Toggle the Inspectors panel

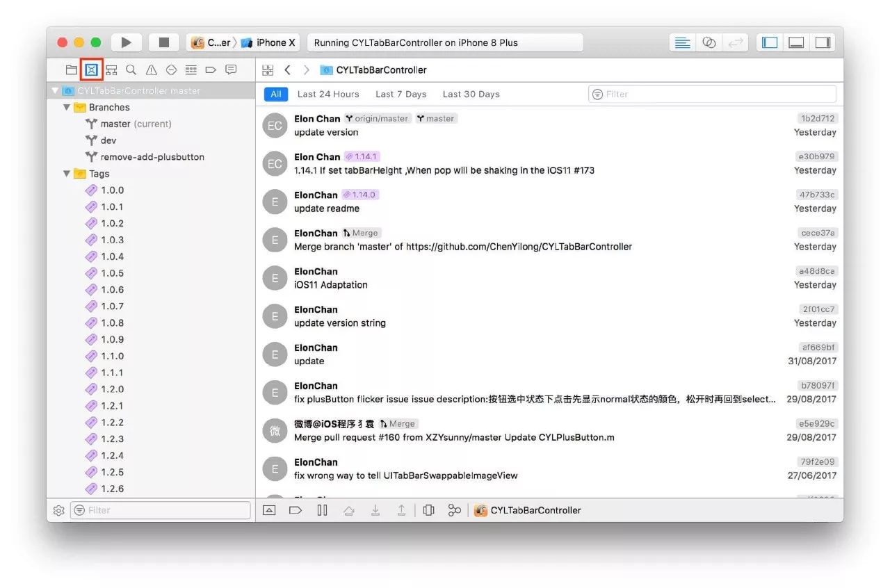coord(823,42)
